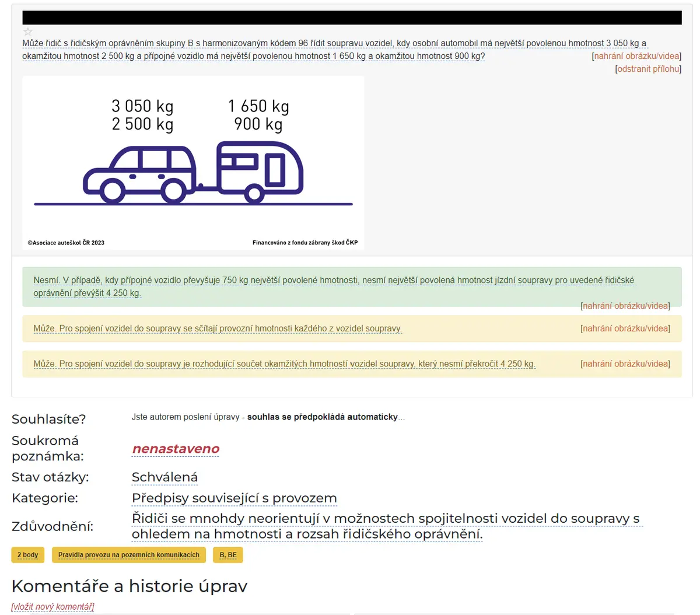
Task: Click the 'B, BE' tag button
Action: 228,555
